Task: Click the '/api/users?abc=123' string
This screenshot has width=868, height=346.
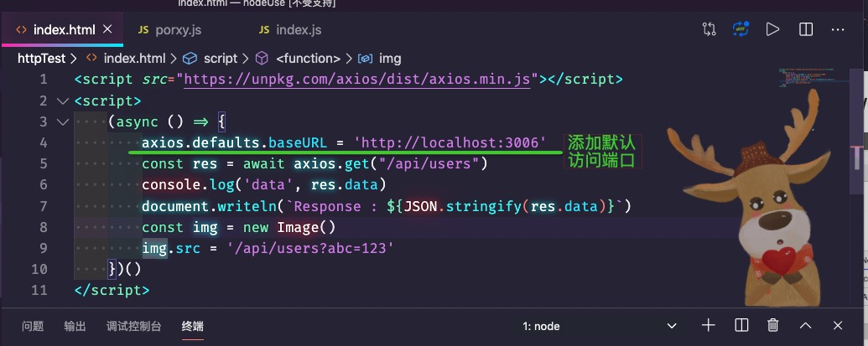Action: point(310,249)
